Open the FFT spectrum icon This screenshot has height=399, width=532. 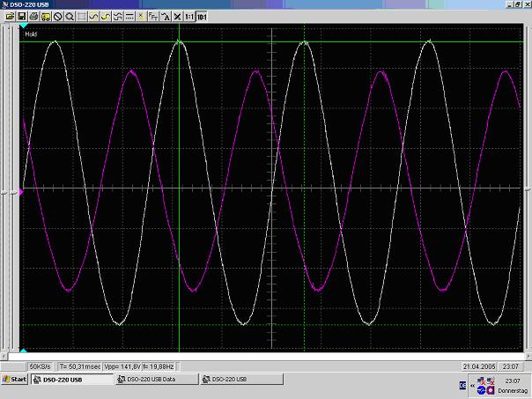tap(153, 16)
